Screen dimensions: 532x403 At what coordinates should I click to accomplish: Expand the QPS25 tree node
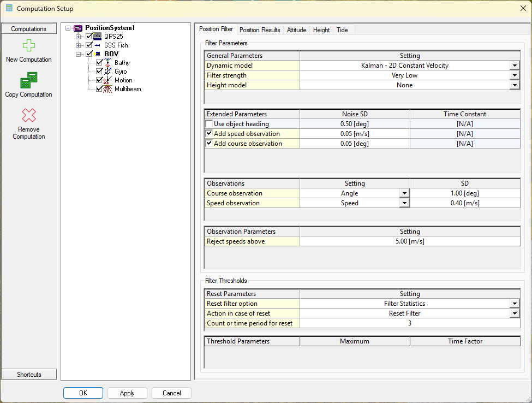tap(78, 37)
